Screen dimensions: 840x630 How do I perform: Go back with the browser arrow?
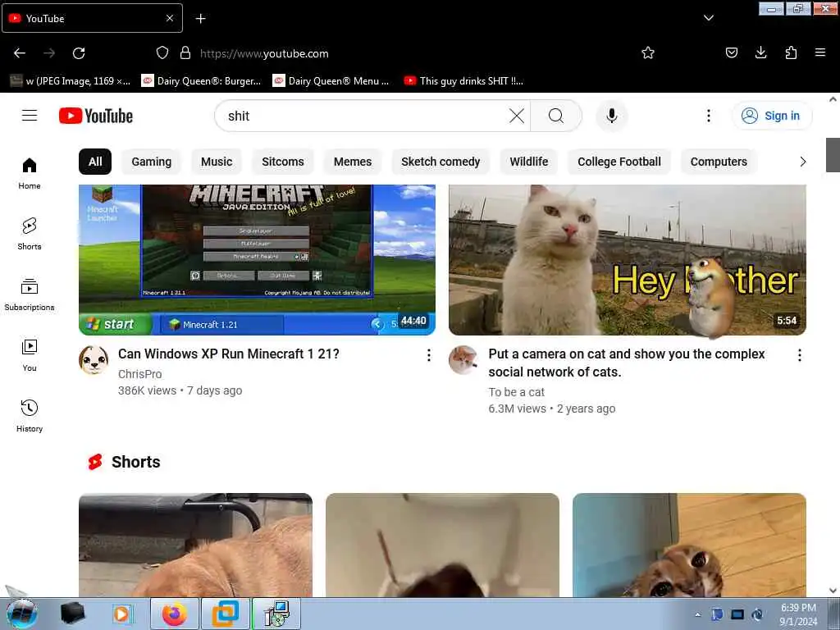(20, 53)
